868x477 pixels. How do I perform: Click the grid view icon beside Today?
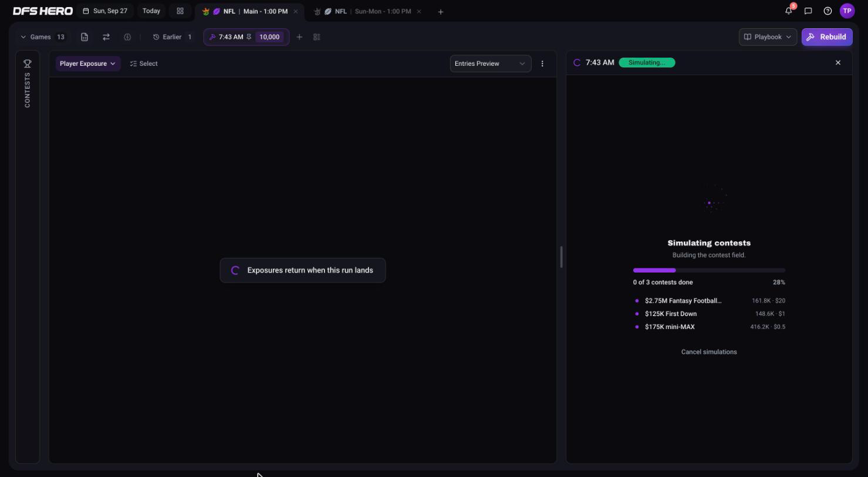coord(180,11)
